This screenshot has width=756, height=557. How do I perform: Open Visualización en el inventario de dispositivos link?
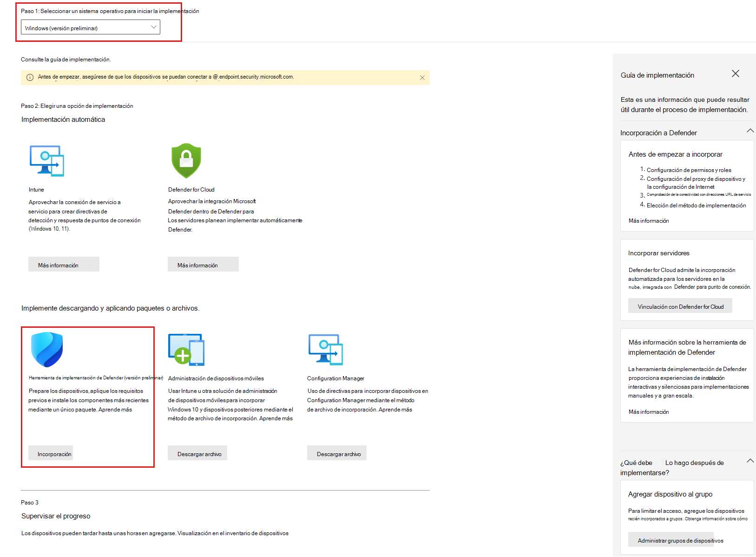233,533
